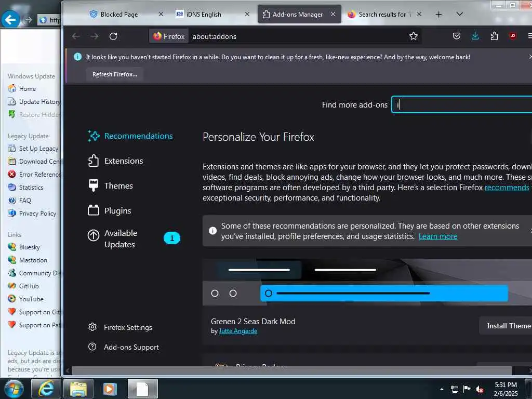The image size is (532, 399).
Task: Click the uBlock Origin toolbar icon
Action: (x=513, y=36)
